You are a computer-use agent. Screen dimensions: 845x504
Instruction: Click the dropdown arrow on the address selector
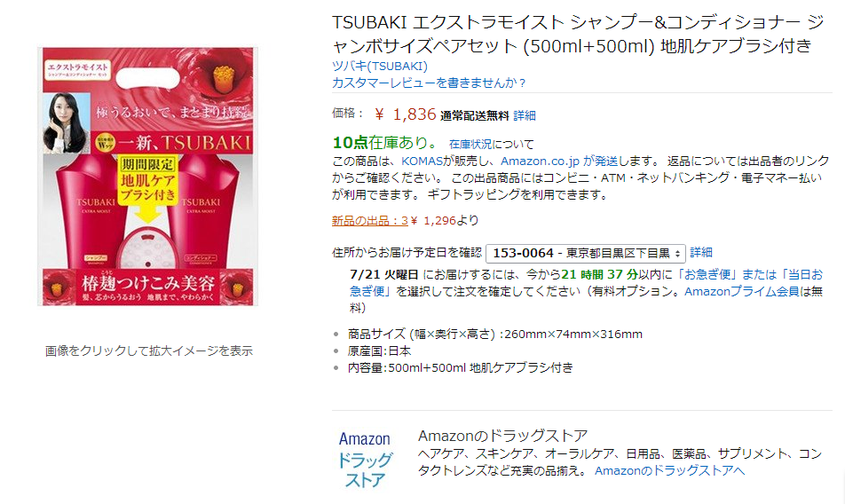pos(678,254)
